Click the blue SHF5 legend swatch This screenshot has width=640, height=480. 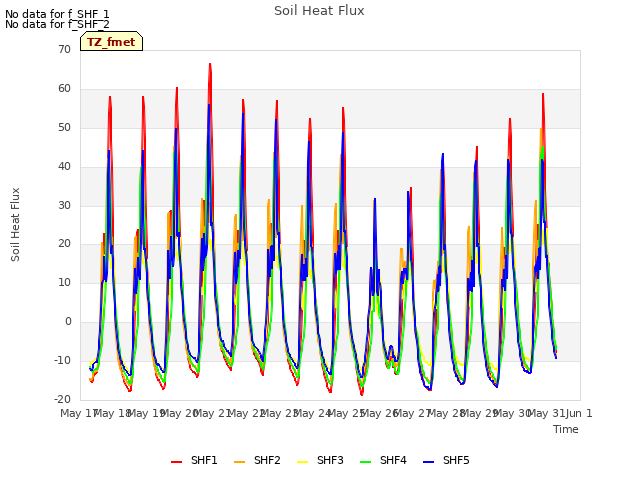click(429, 462)
